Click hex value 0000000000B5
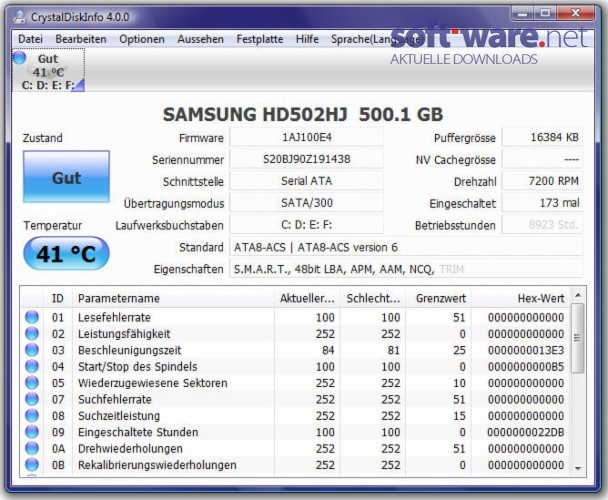This screenshot has height=500, width=608. tap(526, 367)
